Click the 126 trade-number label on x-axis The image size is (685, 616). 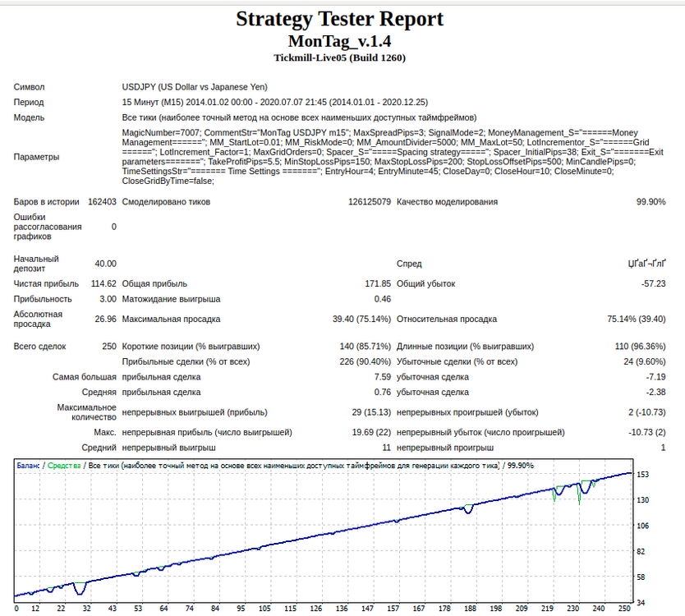tap(316, 609)
